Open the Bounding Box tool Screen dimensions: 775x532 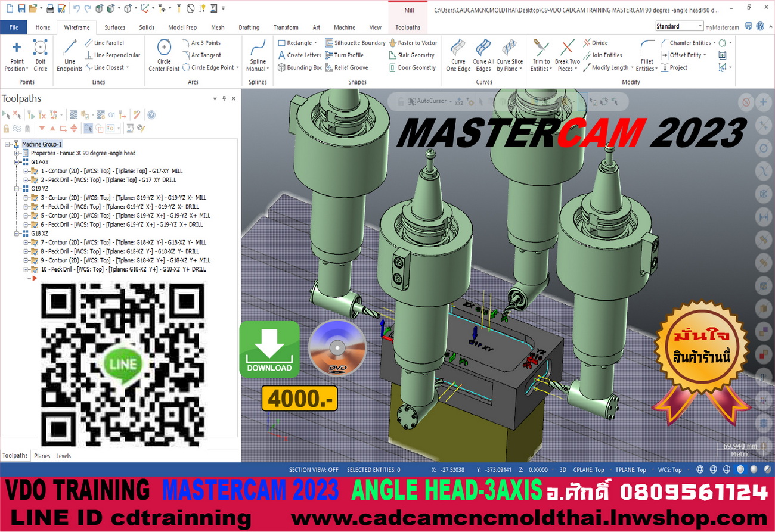300,67
